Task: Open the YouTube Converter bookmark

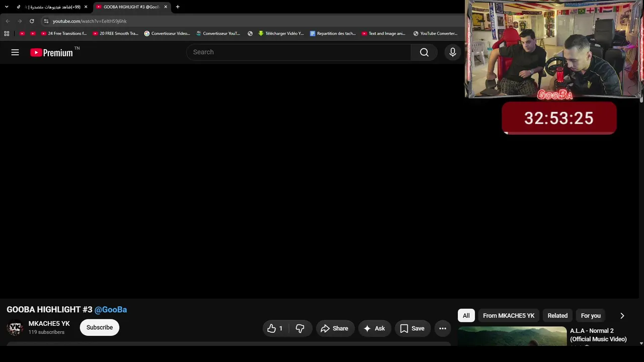Action: point(436,34)
